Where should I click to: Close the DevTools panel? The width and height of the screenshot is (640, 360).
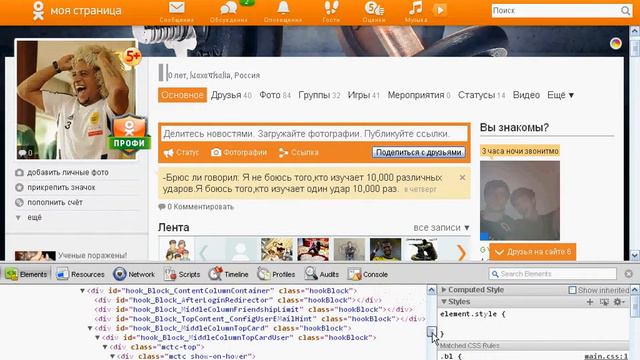(629, 274)
